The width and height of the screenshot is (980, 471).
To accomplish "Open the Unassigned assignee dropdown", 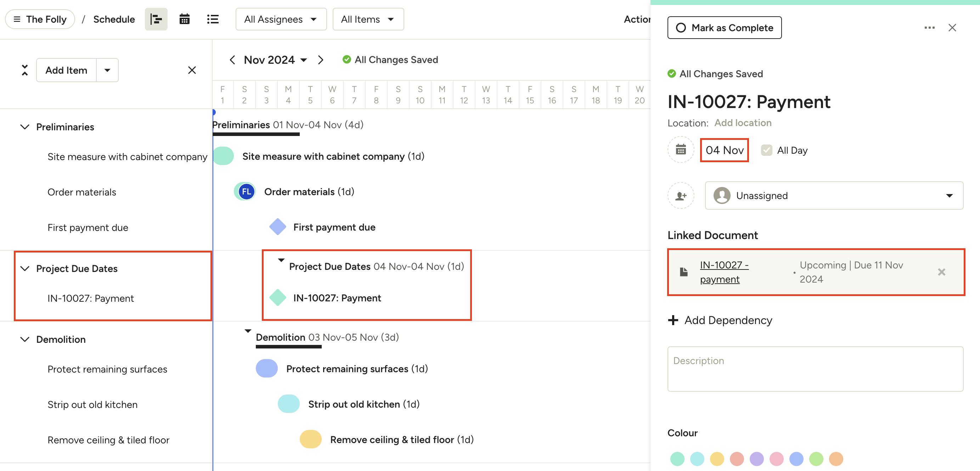I will pos(834,196).
